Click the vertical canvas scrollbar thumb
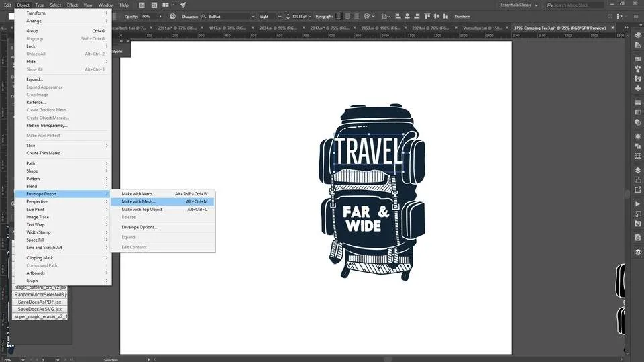Viewport: 644px width, 362px height. coord(627,193)
